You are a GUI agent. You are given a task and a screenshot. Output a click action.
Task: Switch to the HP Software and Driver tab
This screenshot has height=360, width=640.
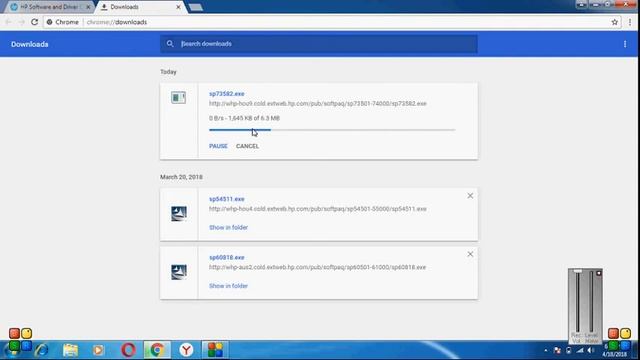click(50, 7)
